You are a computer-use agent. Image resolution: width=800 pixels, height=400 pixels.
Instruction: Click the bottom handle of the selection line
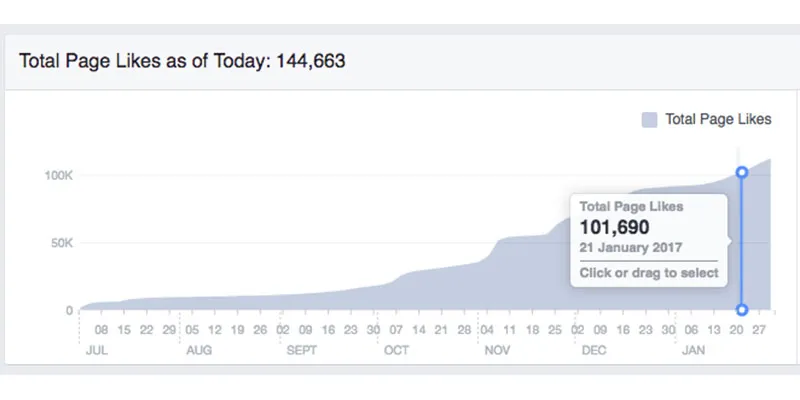point(742,310)
